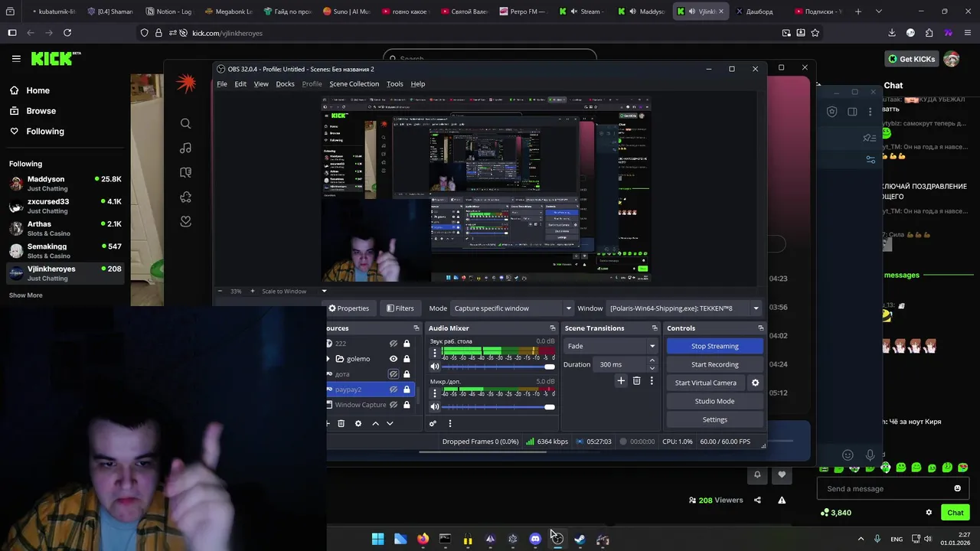
Task: Open Maddyson channel in Following list
Action: pos(65,183)
